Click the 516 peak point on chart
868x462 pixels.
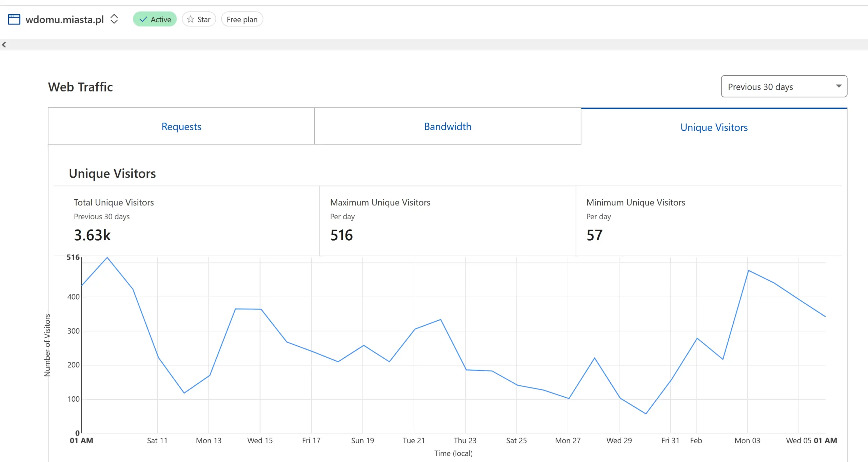(x=107, y=258)
